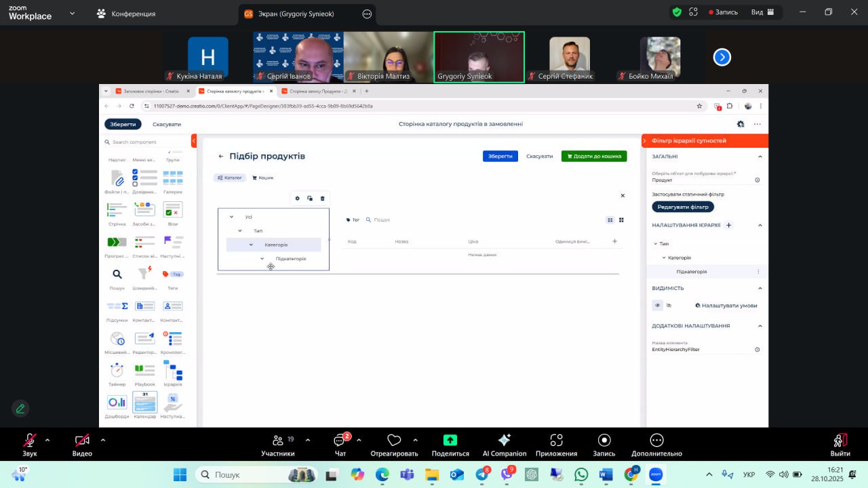The image size is (868, 488).
Task: Unmute microphone via Звук button
Action: [x=30, y=445]
